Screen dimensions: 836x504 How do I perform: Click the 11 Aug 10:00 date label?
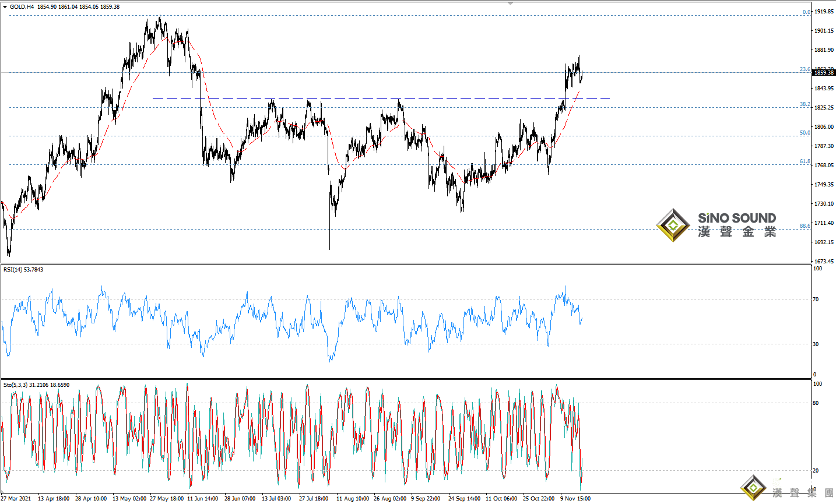[x=353, y=499]
